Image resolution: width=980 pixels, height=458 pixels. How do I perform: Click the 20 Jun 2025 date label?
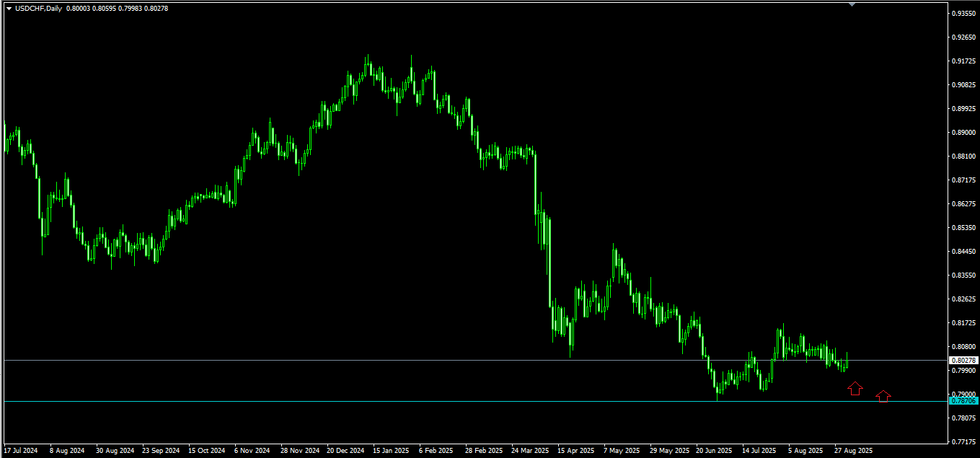714,451
